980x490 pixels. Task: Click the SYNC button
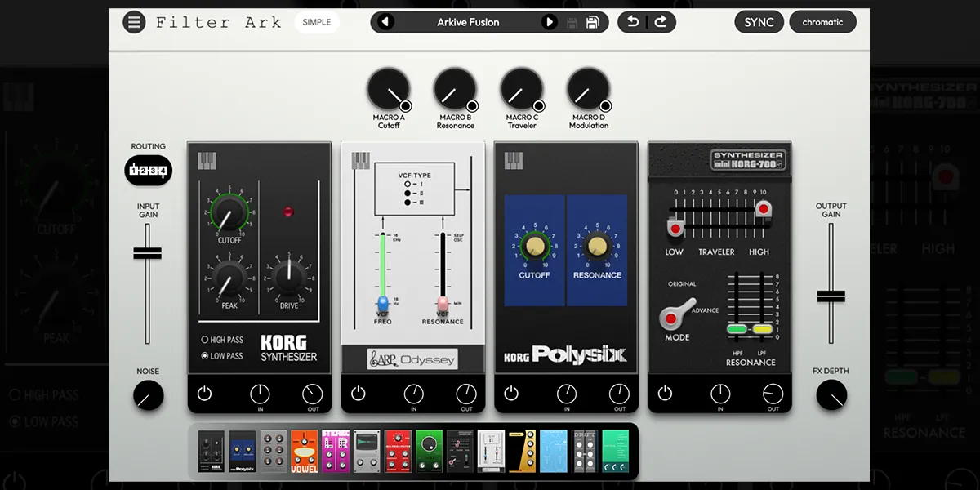(759, 21)
